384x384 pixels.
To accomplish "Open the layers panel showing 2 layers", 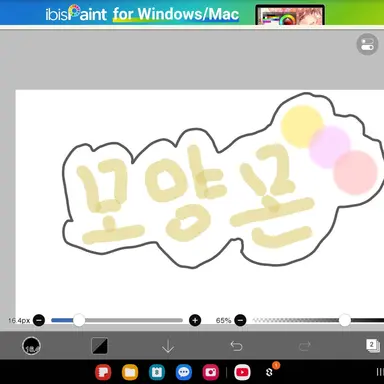I will pos(373,346).
